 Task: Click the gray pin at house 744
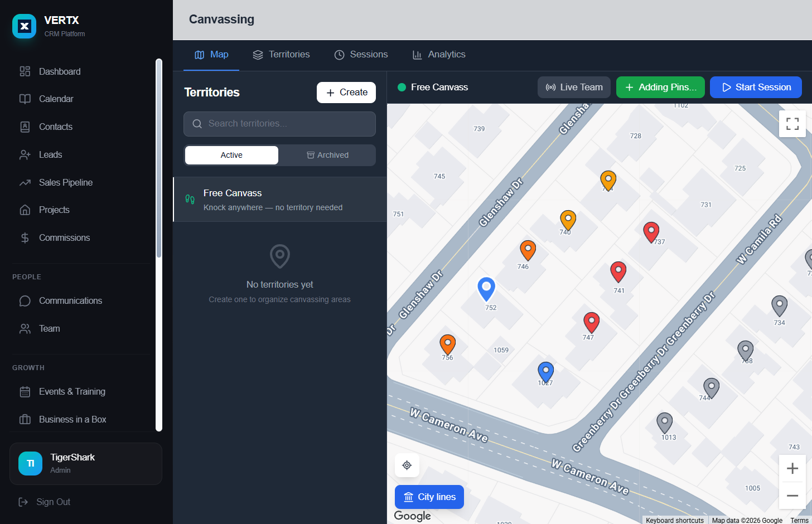(x=711, y=387)
